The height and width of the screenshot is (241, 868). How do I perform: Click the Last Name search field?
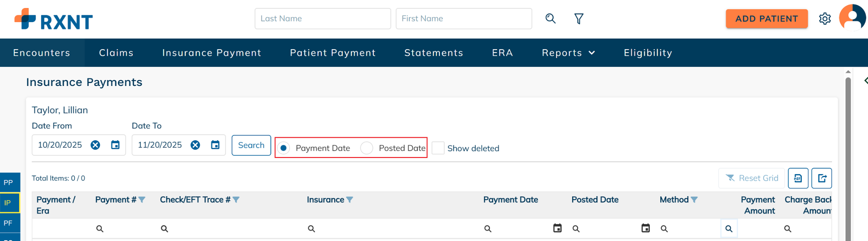323,19
